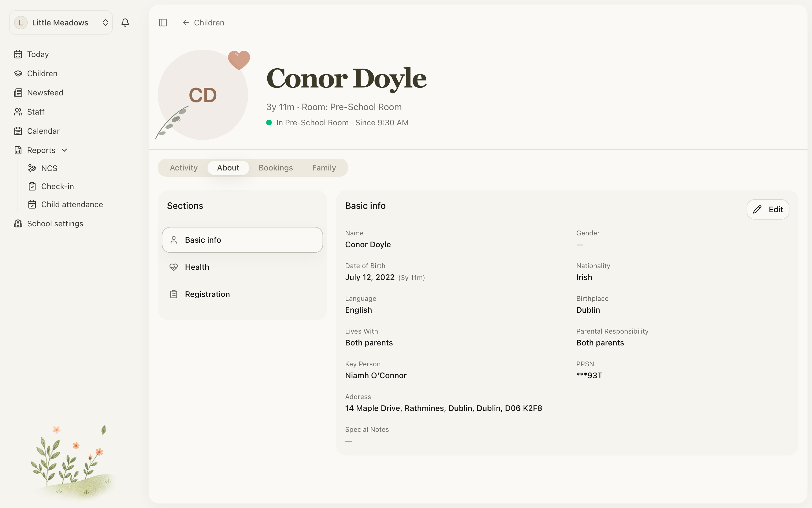Click the Little Meadows L avatar
This screenshot has width=812, height=508.
[21, 23]
